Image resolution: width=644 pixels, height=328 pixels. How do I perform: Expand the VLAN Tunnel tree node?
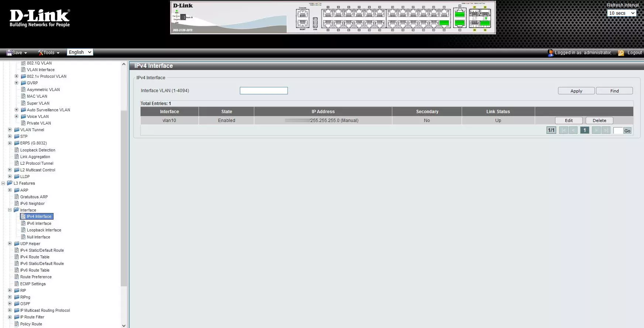click(10, 130)
